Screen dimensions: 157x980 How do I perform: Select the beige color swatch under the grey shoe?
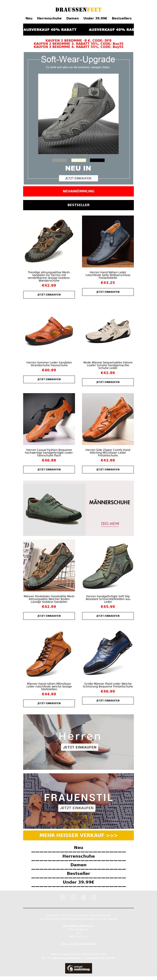pyautogui.click(x=79, y=160)
